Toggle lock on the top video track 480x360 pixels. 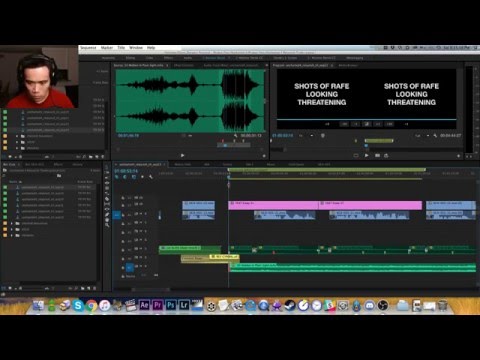pyautogui.click(x=123, y=198)
